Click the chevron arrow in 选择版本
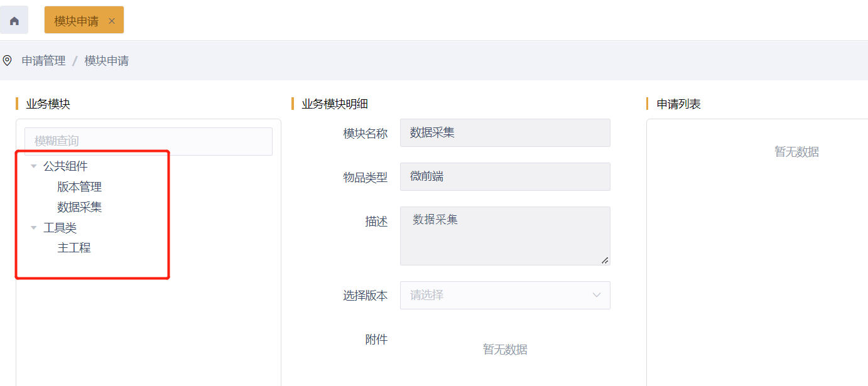This screenshot has height=386, width=868. click(x=596, y=295)
